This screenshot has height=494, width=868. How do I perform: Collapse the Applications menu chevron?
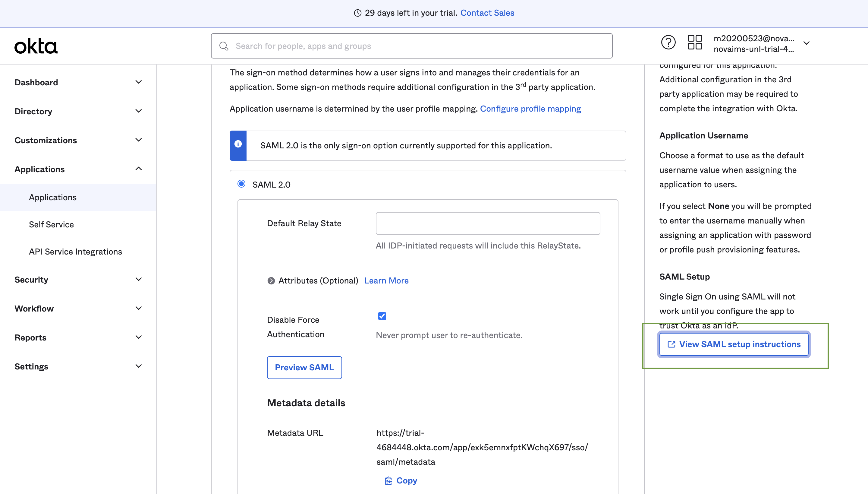(x=139, y=169)
